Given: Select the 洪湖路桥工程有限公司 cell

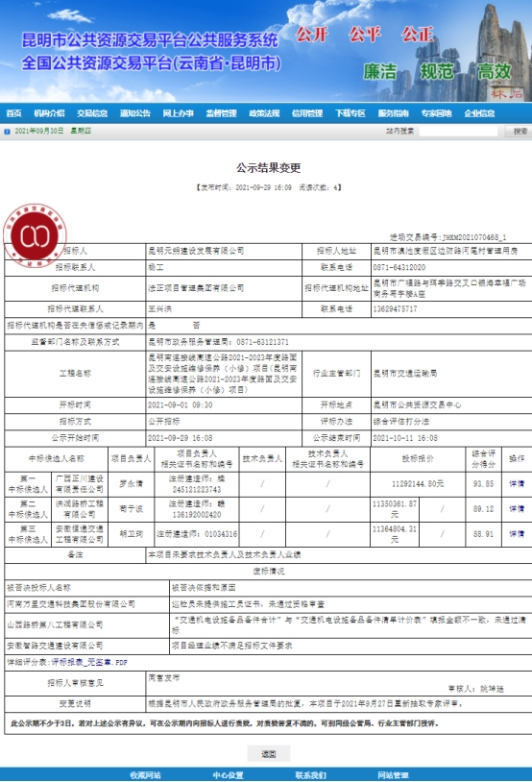Looking at the screenshot, I should pyautogui.click(x=80, y=509).
